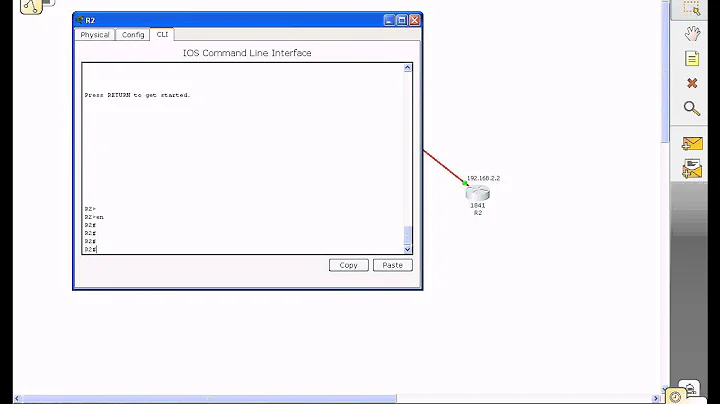Select the Inspect magnifier tool
The height and width of the screenshot is (404, 720).
coord(692,108)
